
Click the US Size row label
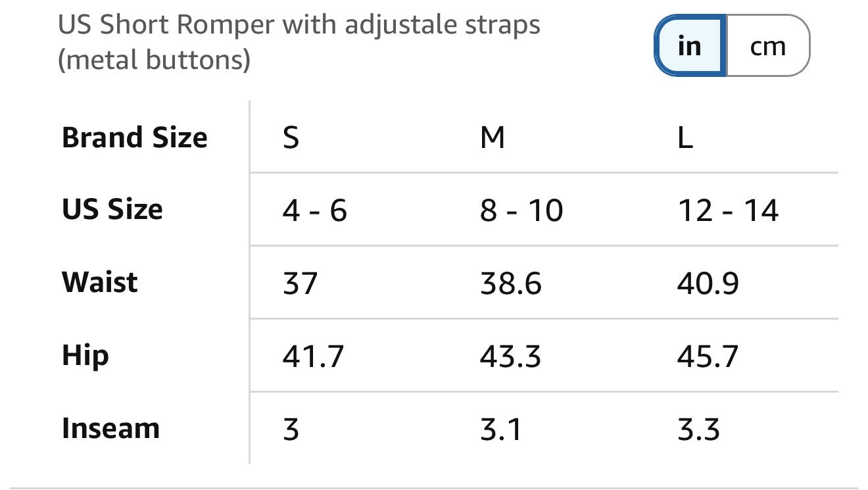click(112, 210)
